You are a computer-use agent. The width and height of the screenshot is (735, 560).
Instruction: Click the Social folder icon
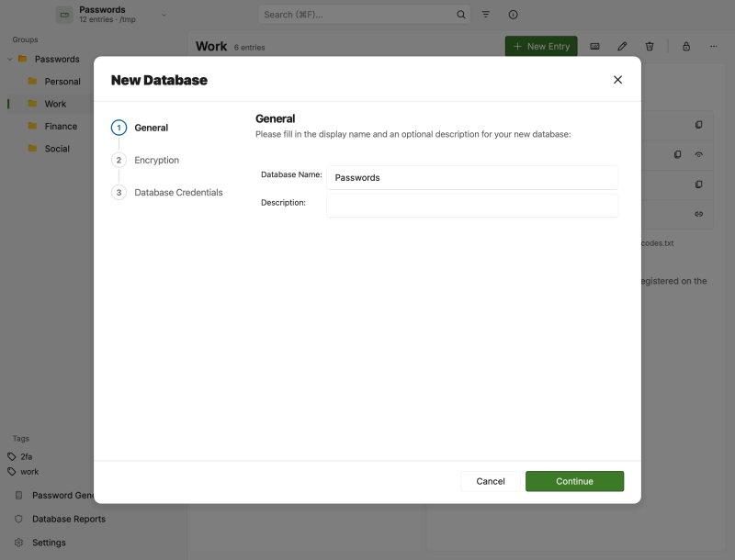pyautogui.click(x=32, y=149)
